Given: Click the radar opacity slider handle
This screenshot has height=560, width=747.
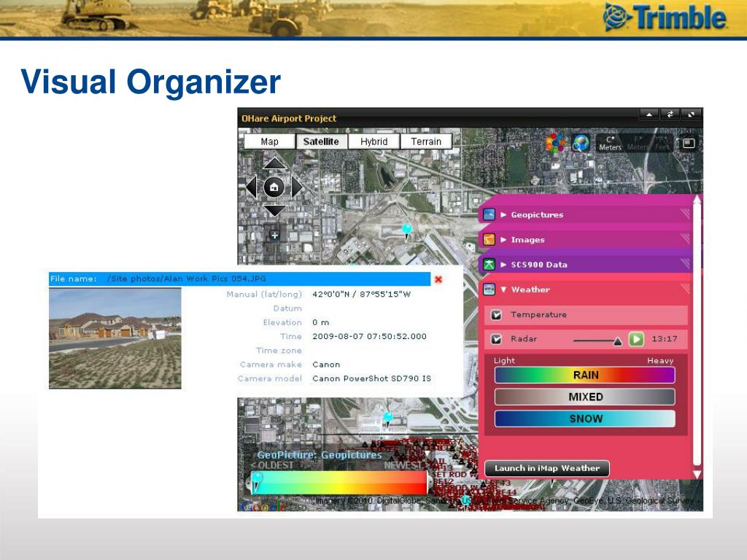Looking at the screenshot, I should pyautogui.click(x=617, y=341).
